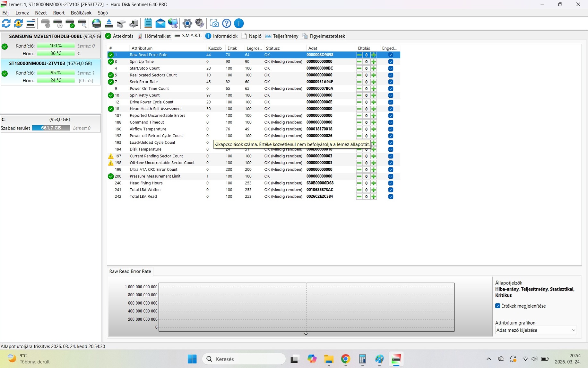
Task: Uncheck enable box for Command Timeout row
Action: 391,122
